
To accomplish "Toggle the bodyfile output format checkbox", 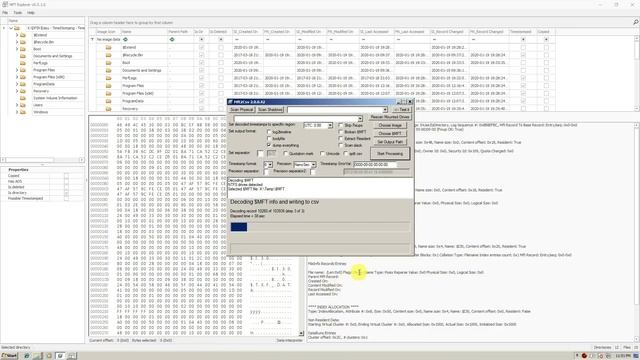I will 269,138.
